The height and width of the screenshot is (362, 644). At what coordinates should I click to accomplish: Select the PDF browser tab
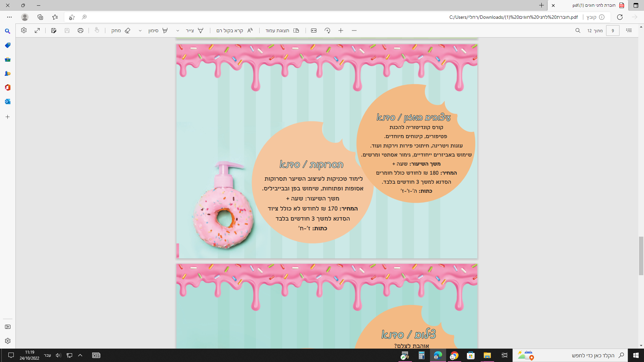click(594, 5)
